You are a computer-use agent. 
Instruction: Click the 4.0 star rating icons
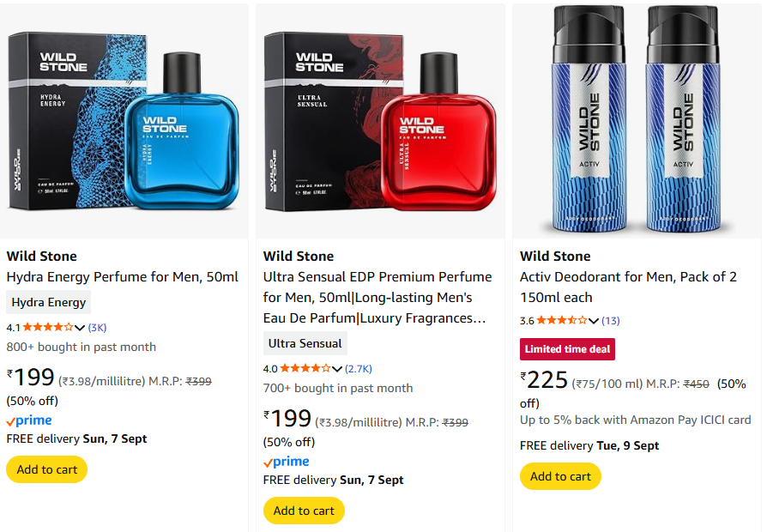click(x=305, y=368)
